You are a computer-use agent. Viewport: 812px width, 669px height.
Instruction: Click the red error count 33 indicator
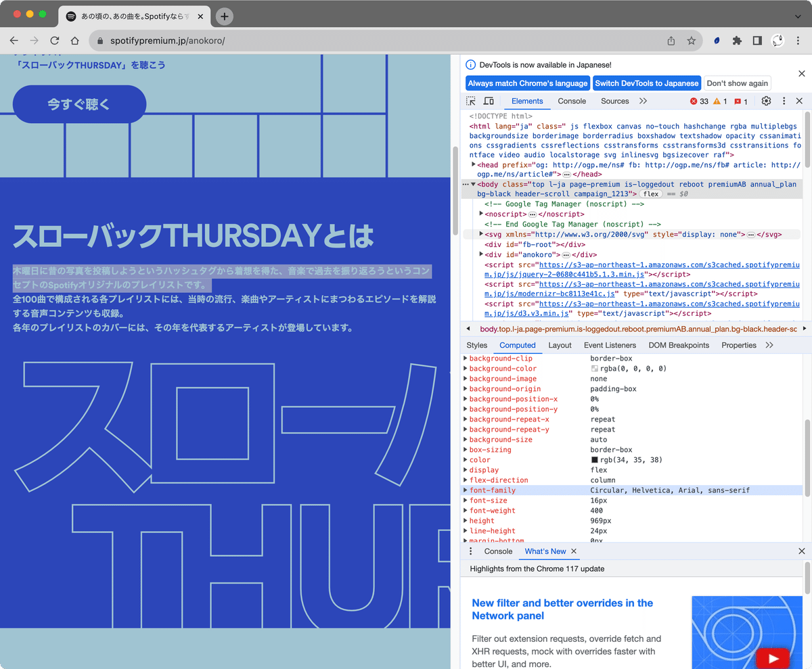(x=699, y=101)
